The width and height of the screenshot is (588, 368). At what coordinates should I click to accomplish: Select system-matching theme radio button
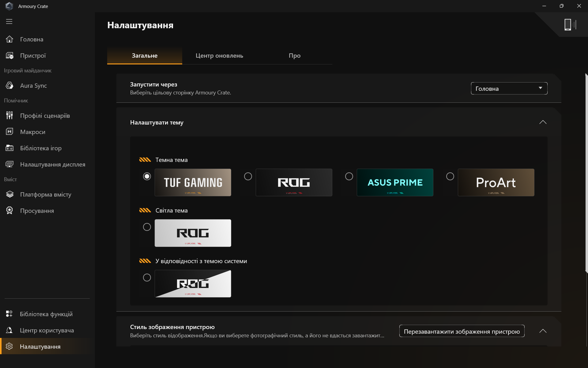(x=147, y=278)
